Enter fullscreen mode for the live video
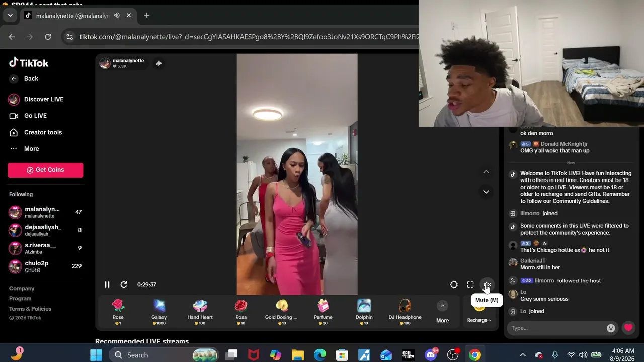The height and width of the screenshot is (362, 644). point(470,285)
